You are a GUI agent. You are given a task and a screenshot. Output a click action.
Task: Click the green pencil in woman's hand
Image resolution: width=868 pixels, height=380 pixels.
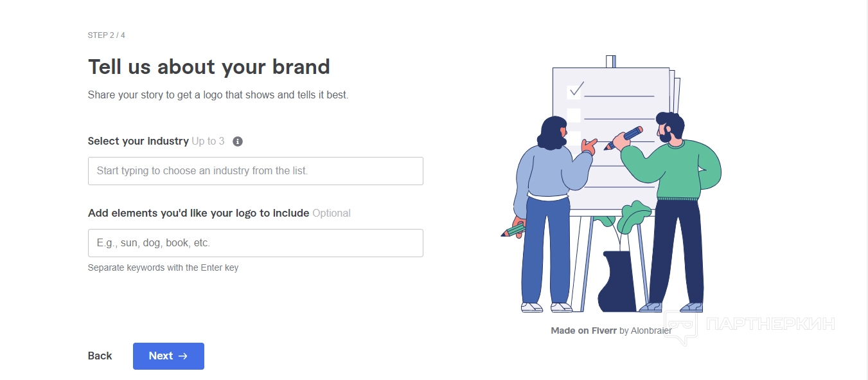coord(514,230)
